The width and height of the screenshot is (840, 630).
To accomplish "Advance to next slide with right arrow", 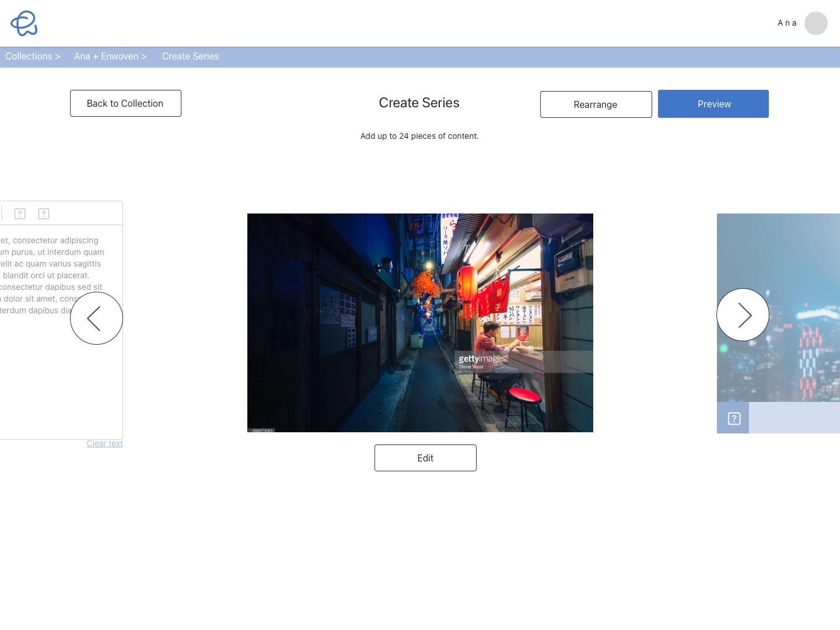I will pos(743,315).
